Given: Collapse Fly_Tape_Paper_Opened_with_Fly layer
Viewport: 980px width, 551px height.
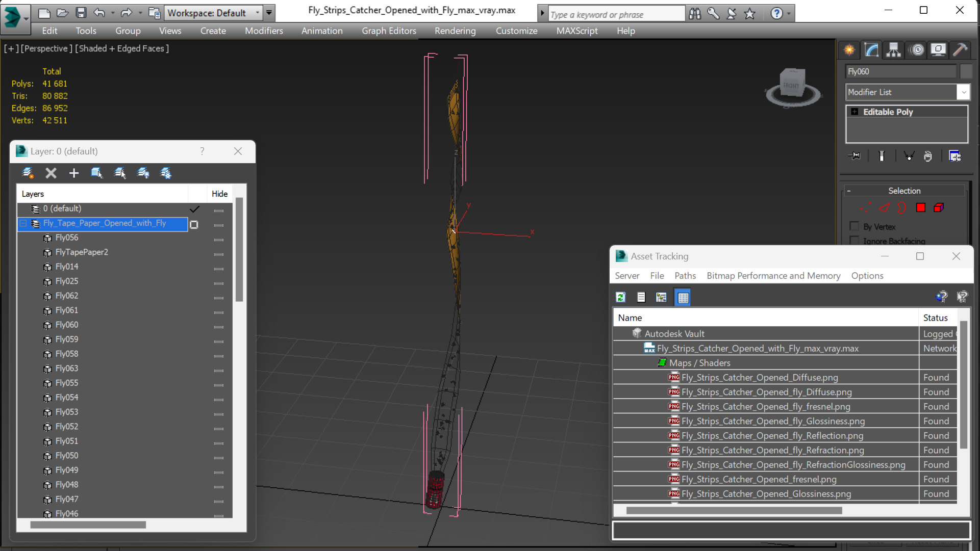Looking at the screenshot, I should click(23, 223).
